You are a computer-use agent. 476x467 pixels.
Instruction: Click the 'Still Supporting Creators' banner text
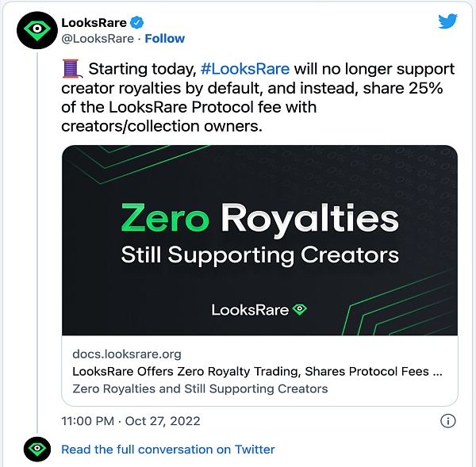[259, 255]
